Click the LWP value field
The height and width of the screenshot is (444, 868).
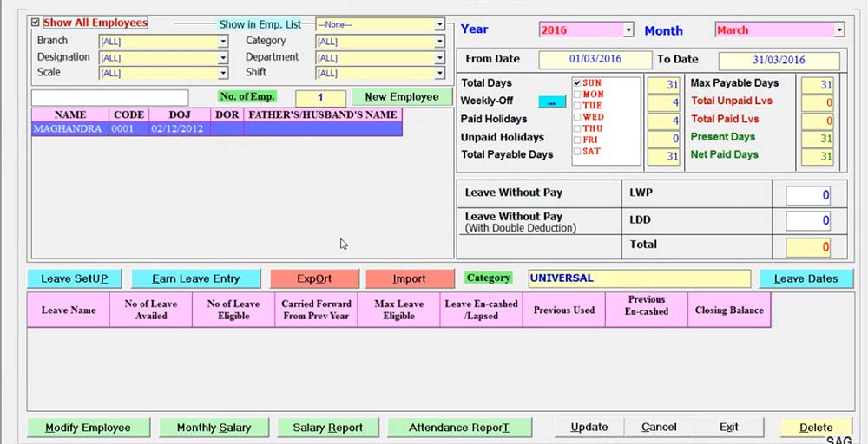click(808, 195)
